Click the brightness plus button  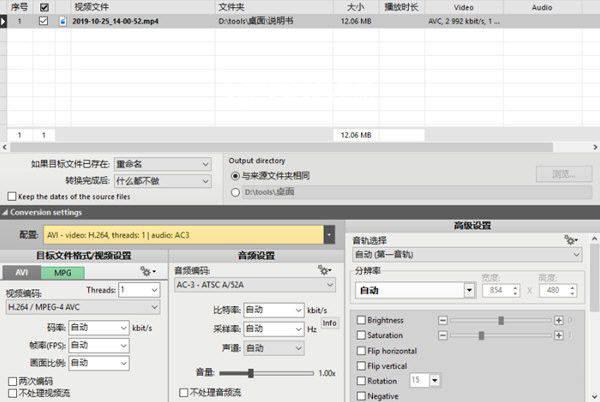coord(559,320)
